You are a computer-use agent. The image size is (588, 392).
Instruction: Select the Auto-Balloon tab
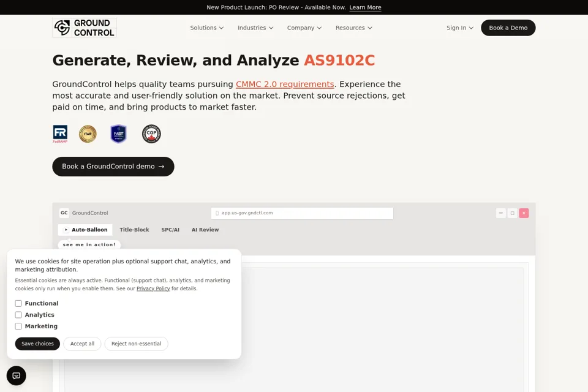tap(85, 230)
